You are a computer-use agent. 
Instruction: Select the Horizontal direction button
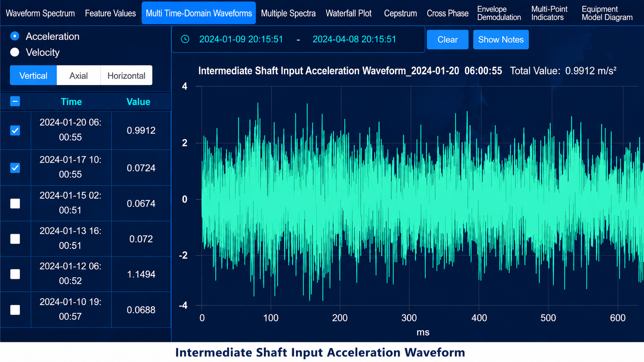pyautogui.click(x=126, y=75)
